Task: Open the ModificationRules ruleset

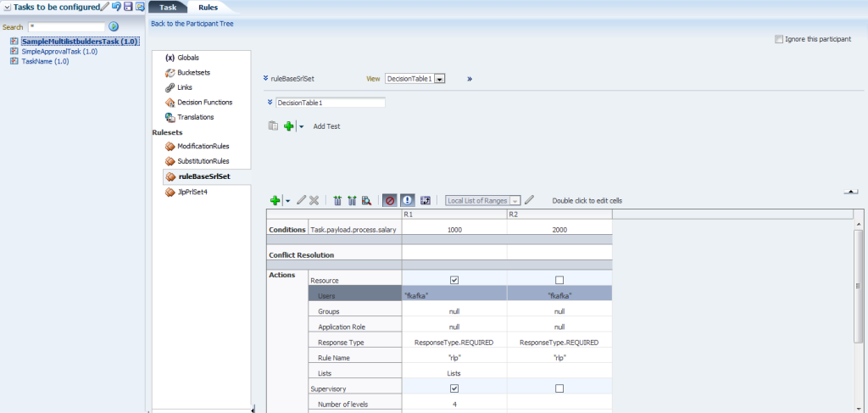Action: 203,146
